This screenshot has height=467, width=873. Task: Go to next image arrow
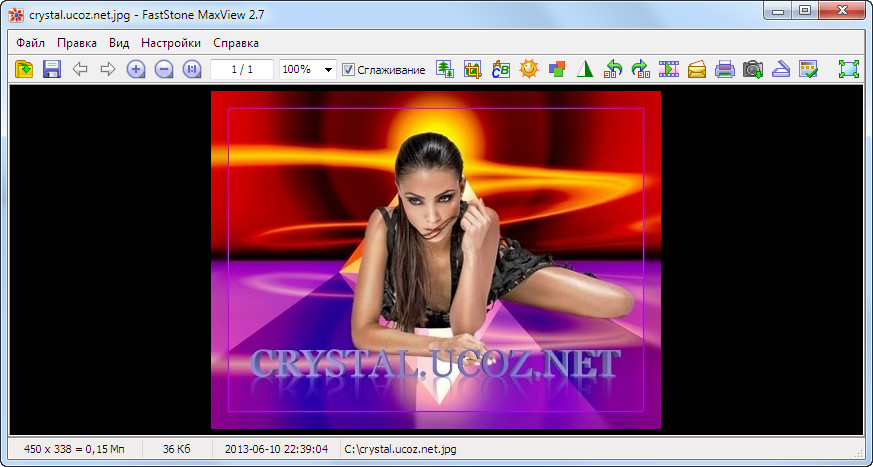click(x=108, y=69)
